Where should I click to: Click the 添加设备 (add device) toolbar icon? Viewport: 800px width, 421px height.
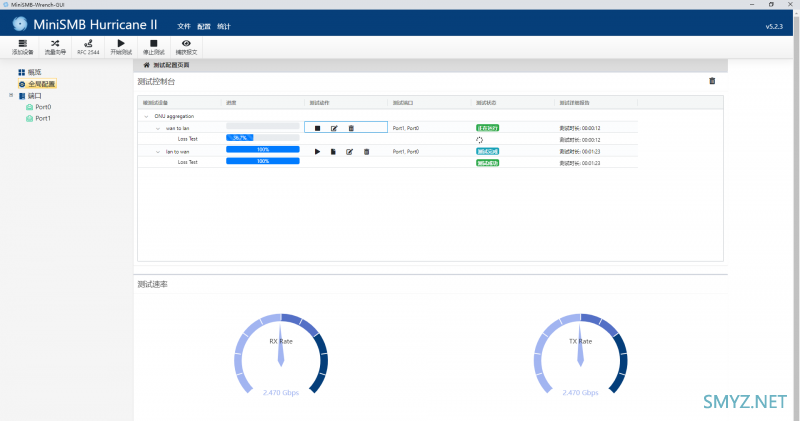(x=22, y=47)
